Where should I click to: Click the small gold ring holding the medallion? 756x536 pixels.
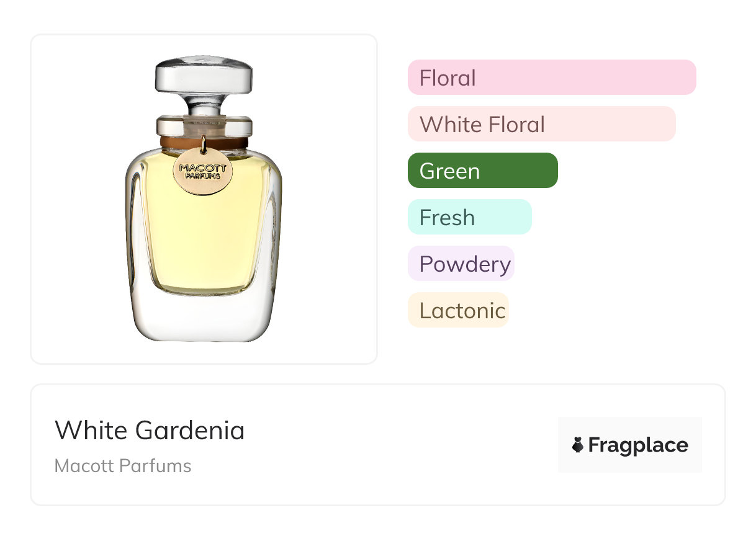pos(203,146)
